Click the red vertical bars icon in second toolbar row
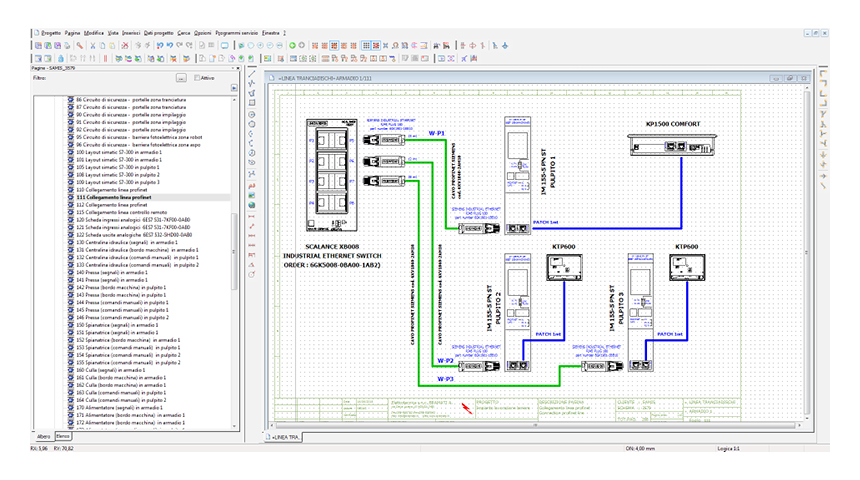This screenshot has width=860, height=480. pos(105,58)
